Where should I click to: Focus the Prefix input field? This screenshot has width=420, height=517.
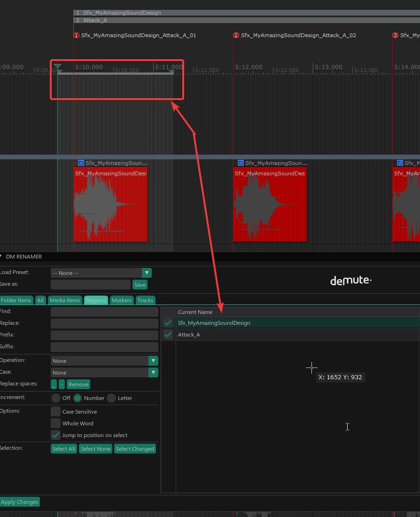pyautogui.click(x=104, y=335)
